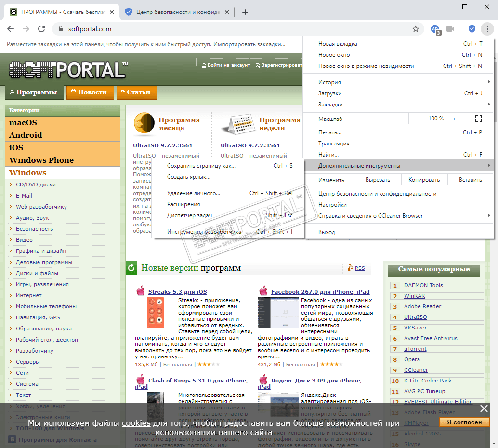The image size is (498, 448).
Task: Select Новая вкладка from the menu
Action: 398,44
